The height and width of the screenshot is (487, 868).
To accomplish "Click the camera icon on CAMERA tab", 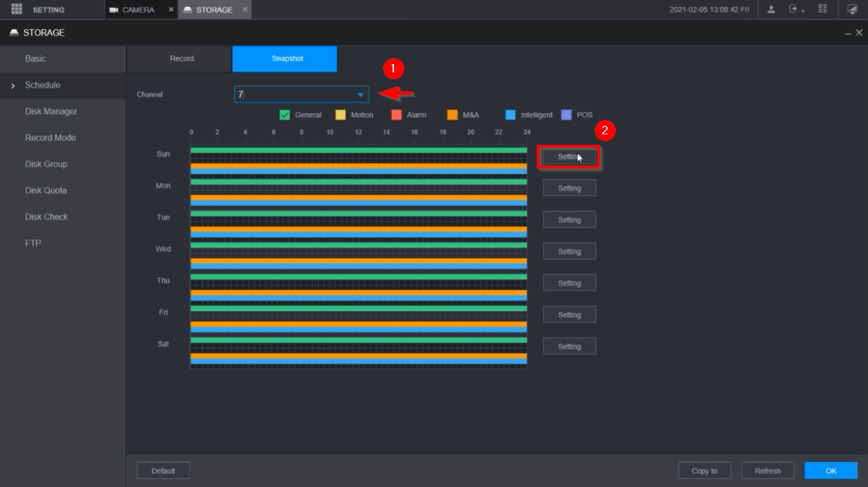I will (114, 10).
